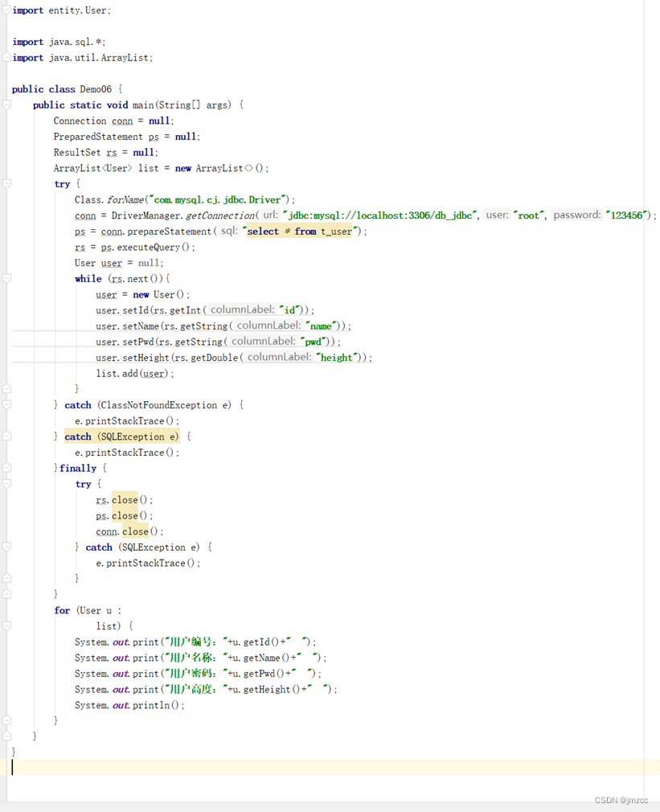Fold the first 'catch (SQLException e)' block
Screen dimensions: 660x812
tap(6, 437)
